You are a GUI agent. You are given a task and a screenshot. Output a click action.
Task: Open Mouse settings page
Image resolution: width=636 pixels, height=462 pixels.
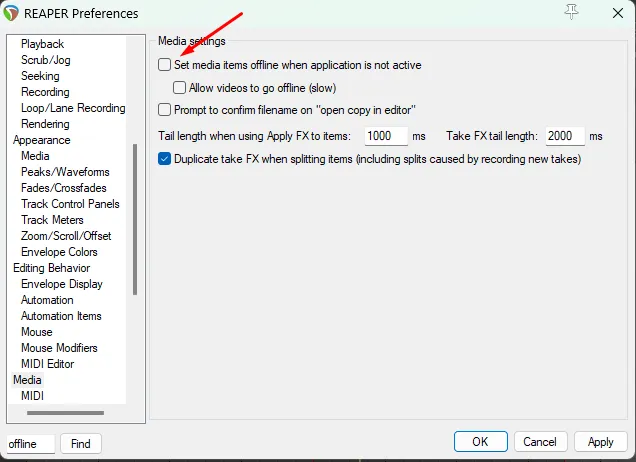coord(37,332)
